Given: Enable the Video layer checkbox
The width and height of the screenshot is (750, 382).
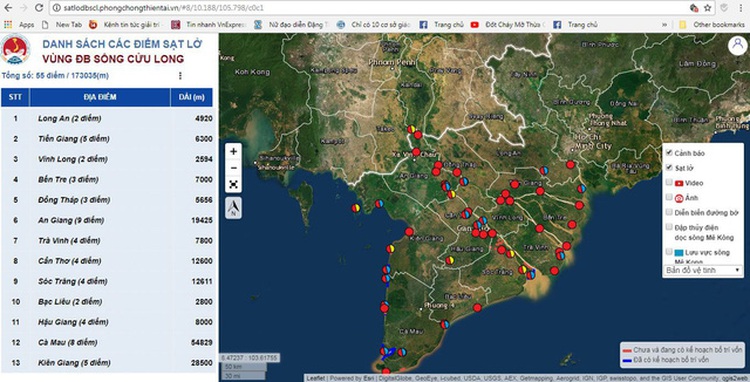Looking at the screenshot, I should point(669,183).
